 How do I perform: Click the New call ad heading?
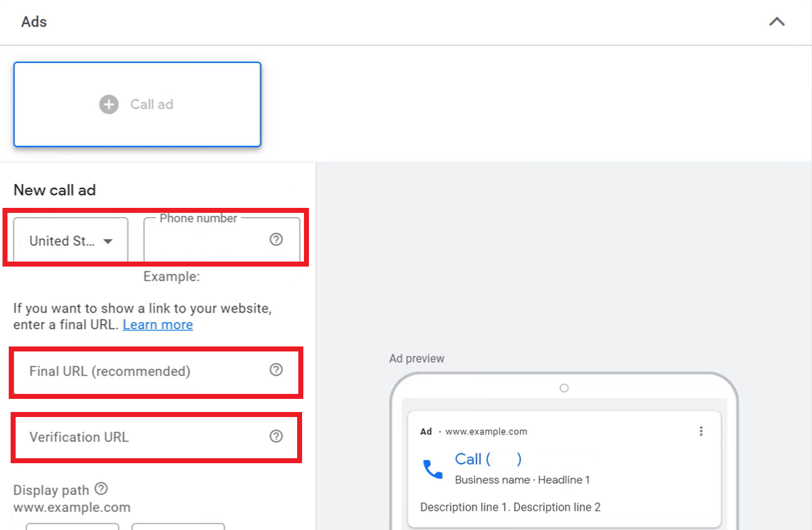coord(55,190)
